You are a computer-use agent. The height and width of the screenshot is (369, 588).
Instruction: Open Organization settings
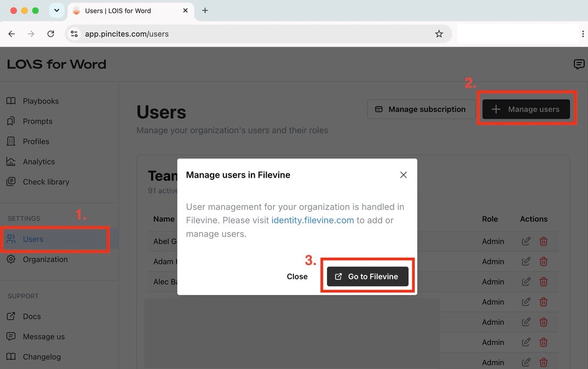[45, 259]
